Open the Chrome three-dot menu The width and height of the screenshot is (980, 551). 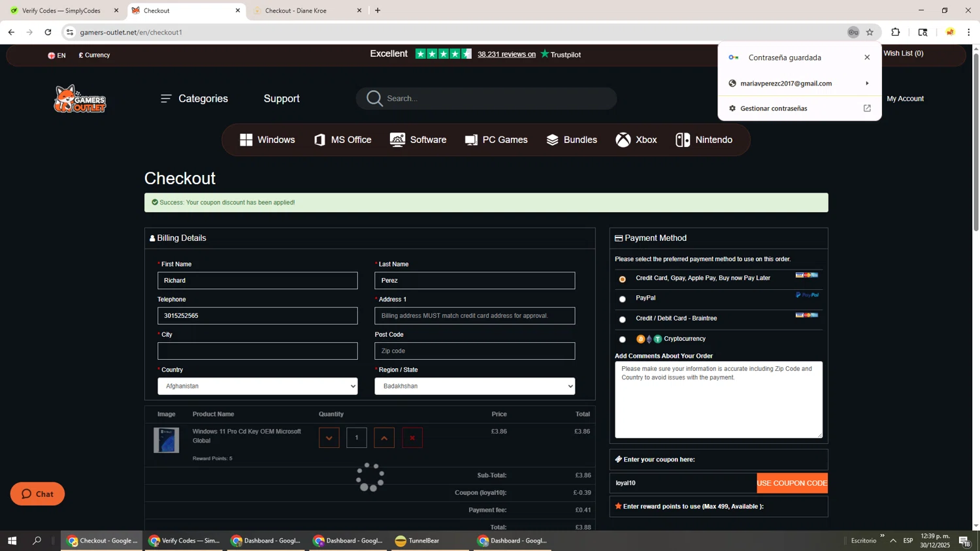(969, 32)
